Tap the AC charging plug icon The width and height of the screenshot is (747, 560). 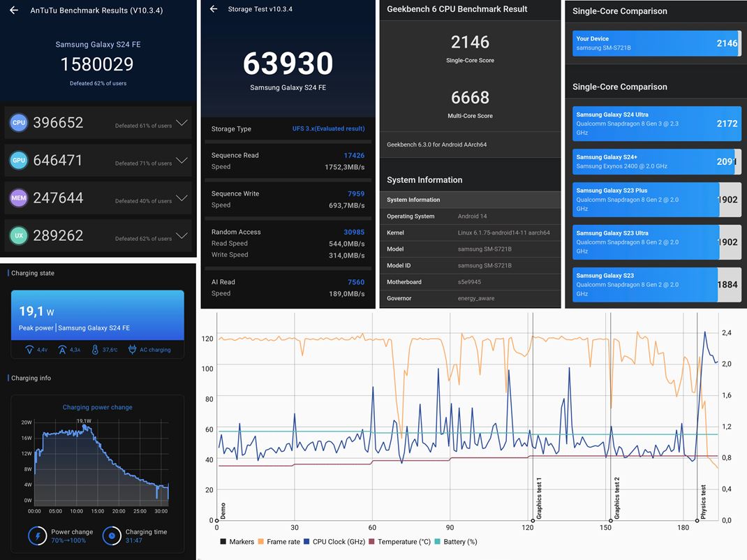click(x=132, y=350)
